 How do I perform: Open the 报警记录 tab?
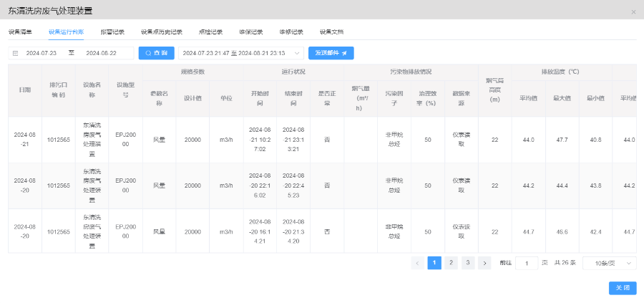coord(112,32)
